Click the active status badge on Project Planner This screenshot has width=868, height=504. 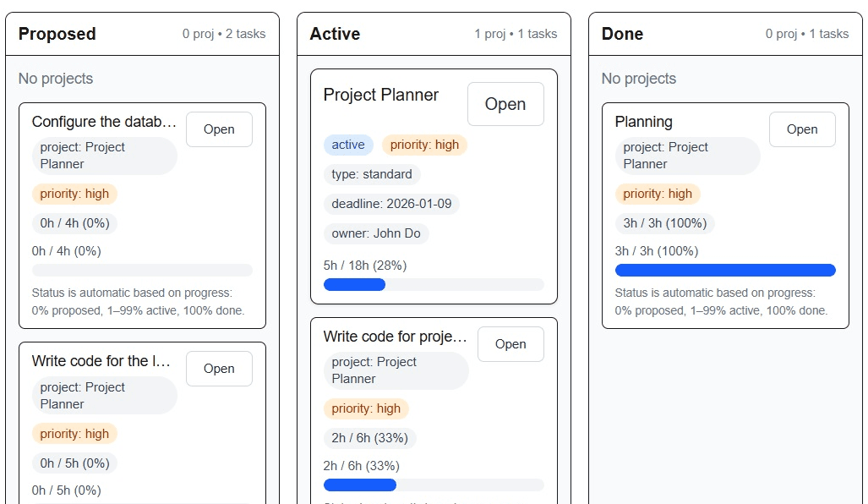coord(347,145)
